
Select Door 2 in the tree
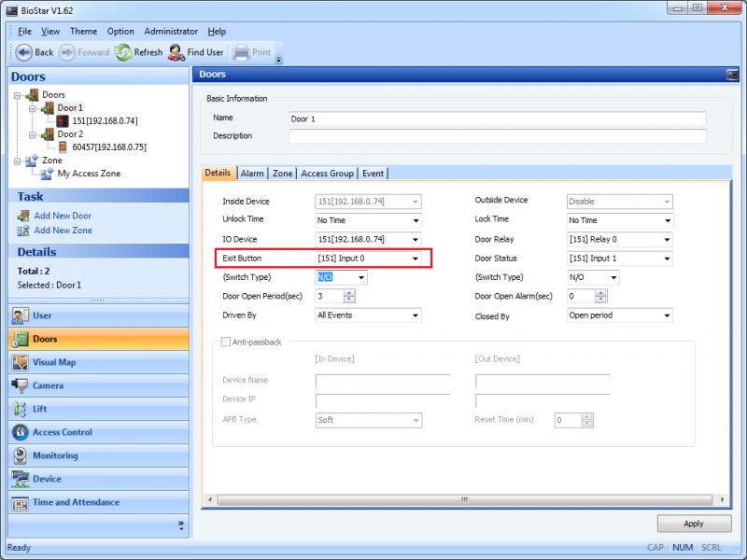(x=70, y=133)
